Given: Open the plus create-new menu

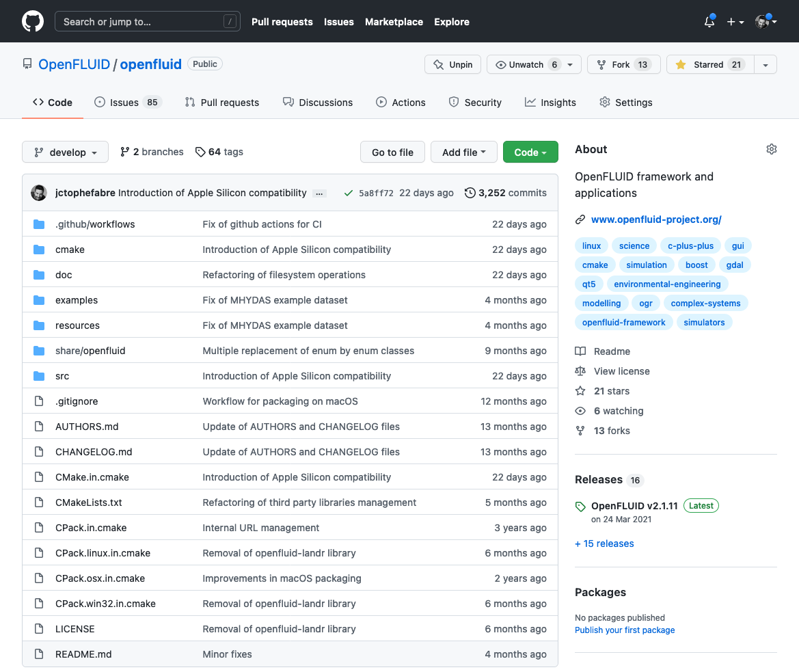Looking at the screenshot, I should [x=735, y=22].
